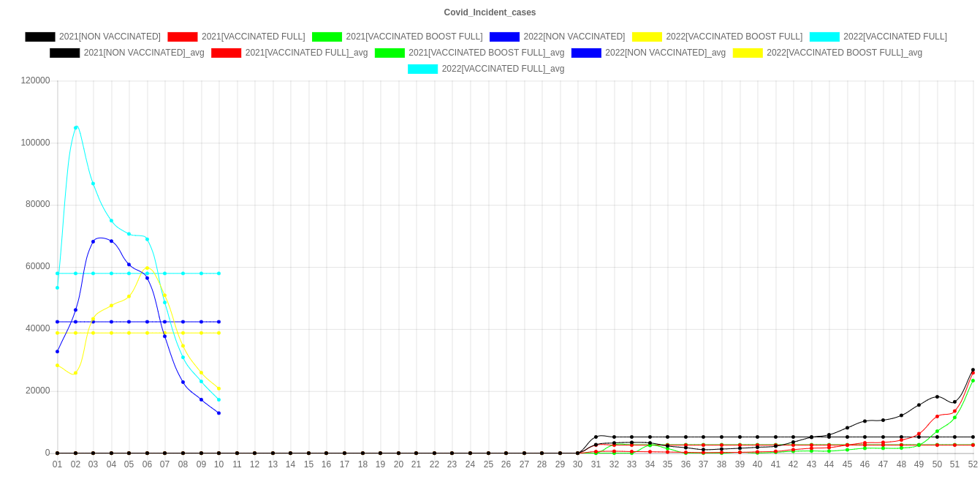Select the yellow peak point at week 06
This screenshot has height=490, width=980.
click(x=147, y=268)
